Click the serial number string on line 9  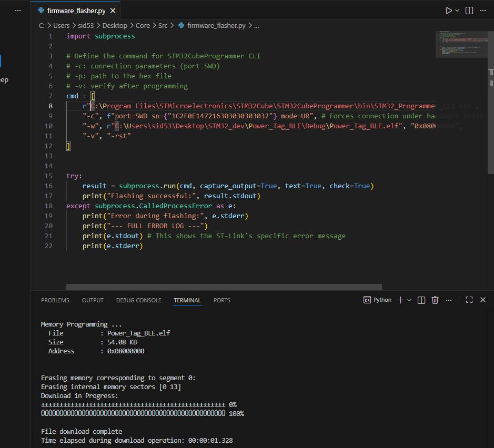(220, 116)
